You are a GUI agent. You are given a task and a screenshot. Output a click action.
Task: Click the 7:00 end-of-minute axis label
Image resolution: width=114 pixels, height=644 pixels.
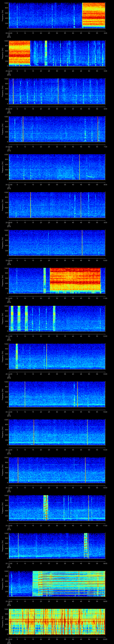(x=105, y=147)
